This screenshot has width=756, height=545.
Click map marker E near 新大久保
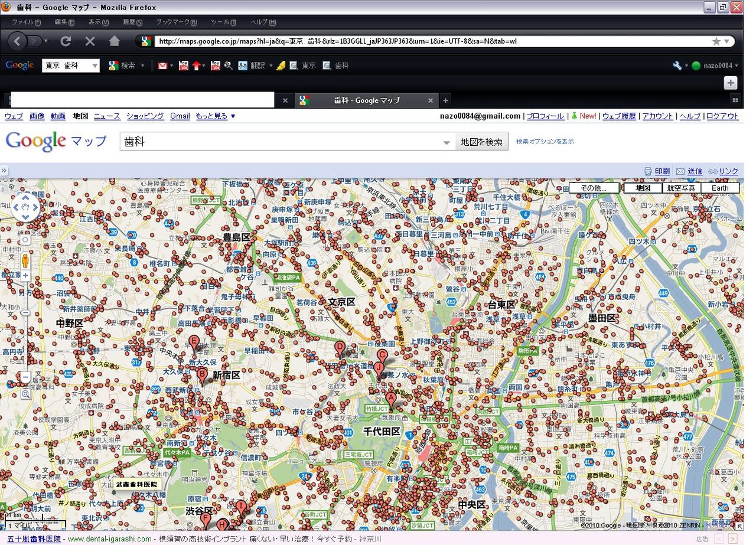[194, 342]
